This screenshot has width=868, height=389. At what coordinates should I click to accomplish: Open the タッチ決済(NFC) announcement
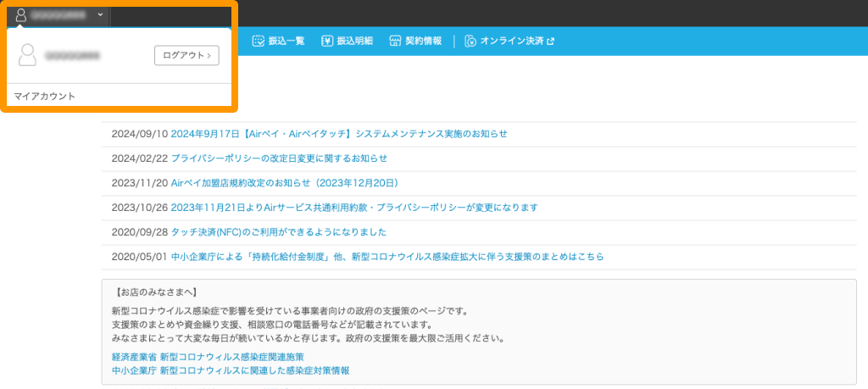coord(279,232)
